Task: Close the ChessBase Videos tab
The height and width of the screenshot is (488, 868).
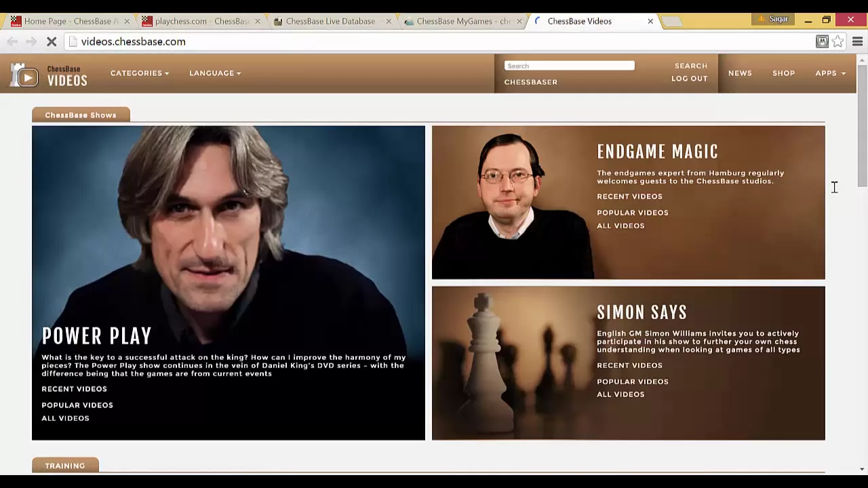Action: (650, 21)
